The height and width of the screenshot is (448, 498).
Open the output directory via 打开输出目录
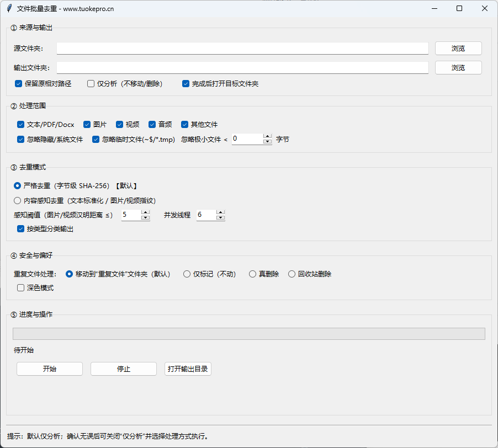click(188, 369)
